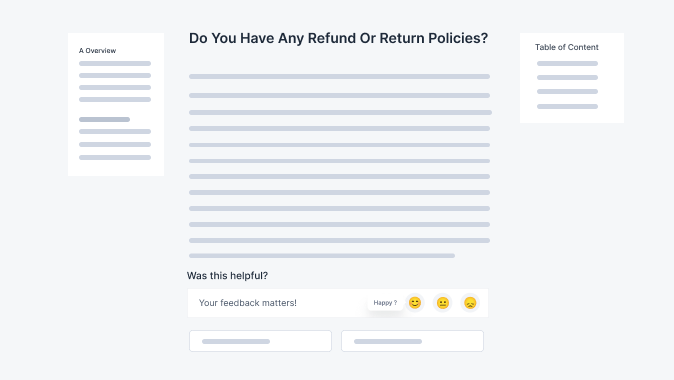
Task: Open the right placeholder button below feedback
Action: pos(412,341)
